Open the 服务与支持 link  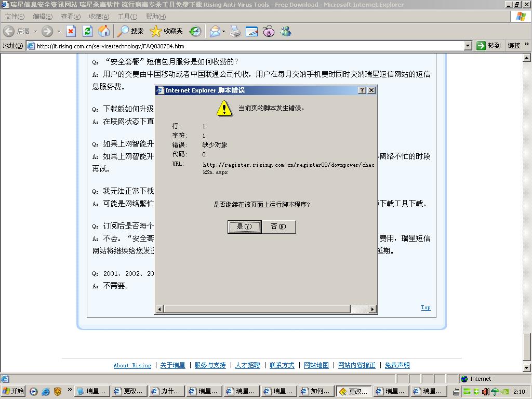[210, 365]
